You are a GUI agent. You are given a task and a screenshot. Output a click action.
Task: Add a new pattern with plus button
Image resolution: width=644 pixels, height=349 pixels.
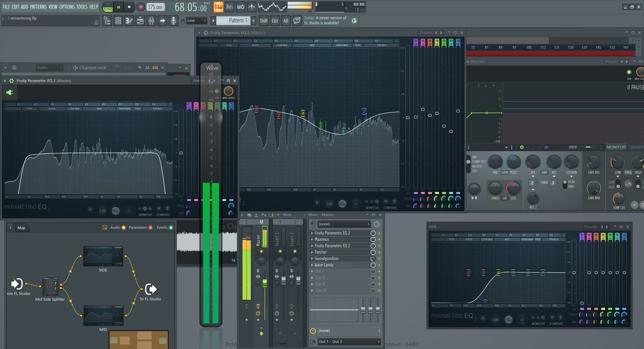coord(254,20)
